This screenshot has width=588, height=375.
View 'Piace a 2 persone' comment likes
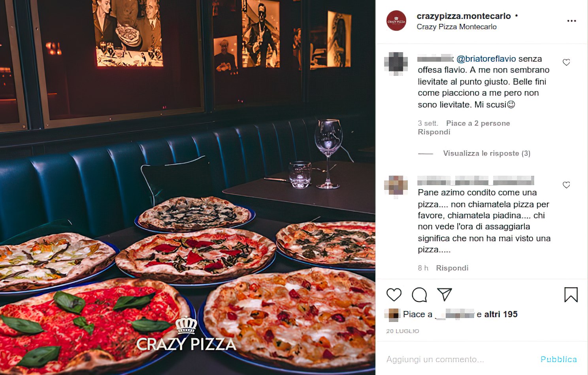(478, 123)
